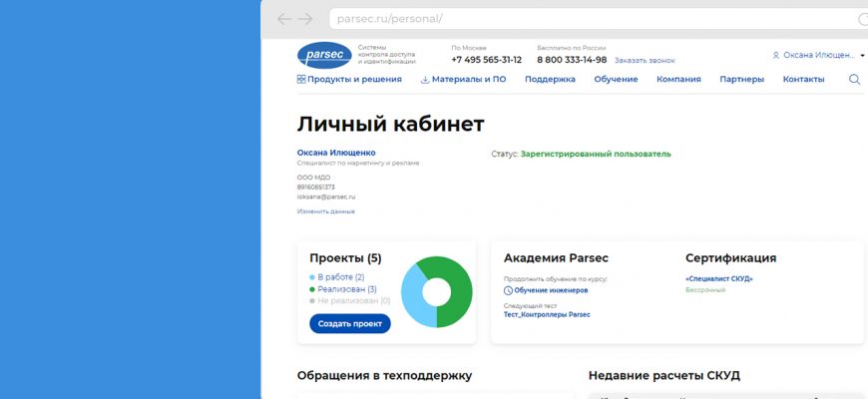The width and height of the screenshot is (868, 399).
Task: Open the Обучение menu item
Action: pyautogui.click(x=616, y=80)
